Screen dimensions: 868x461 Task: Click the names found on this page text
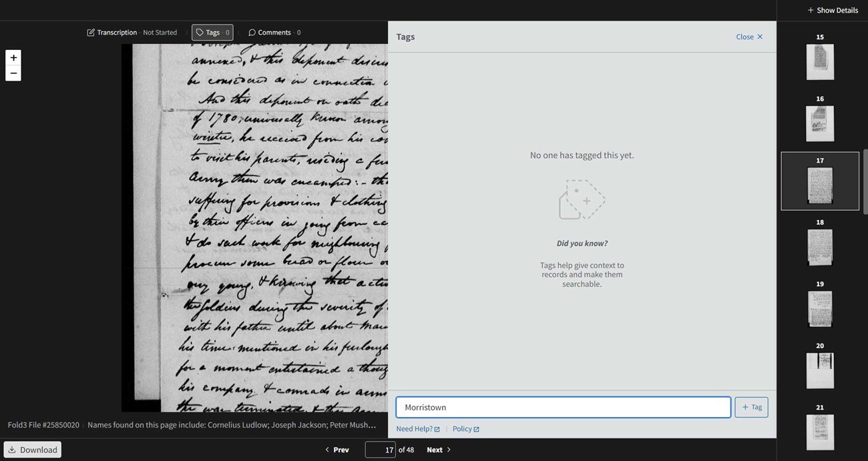(x=232, y=424)
